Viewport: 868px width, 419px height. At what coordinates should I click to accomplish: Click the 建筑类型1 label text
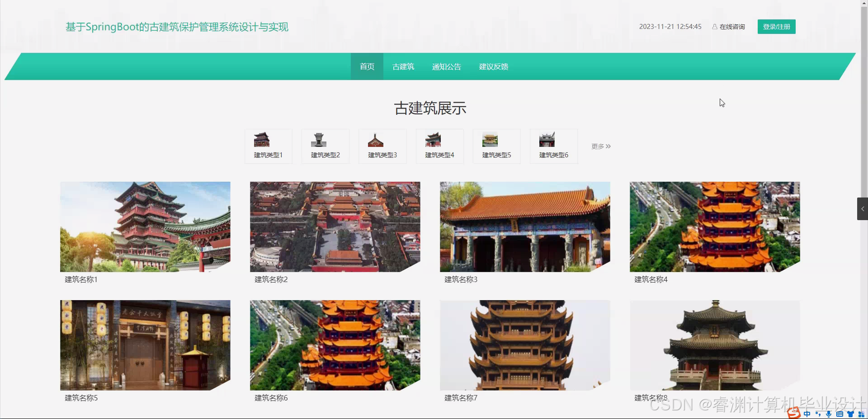(x=268, y=155)
